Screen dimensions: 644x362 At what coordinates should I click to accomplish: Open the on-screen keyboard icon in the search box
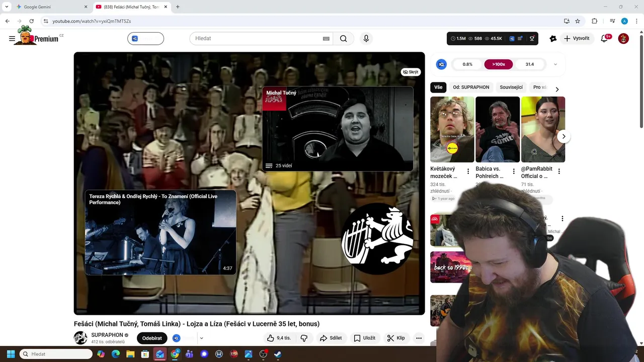coord(326,39)
